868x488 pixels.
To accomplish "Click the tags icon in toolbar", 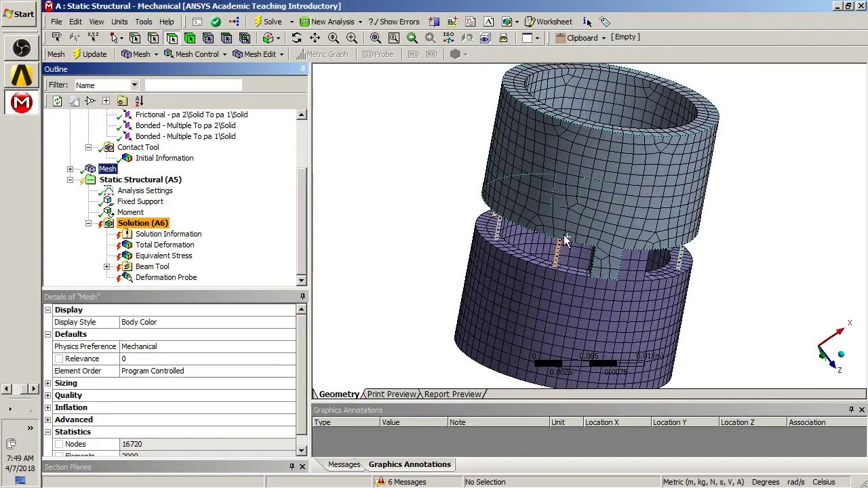I will pos(606,22).
